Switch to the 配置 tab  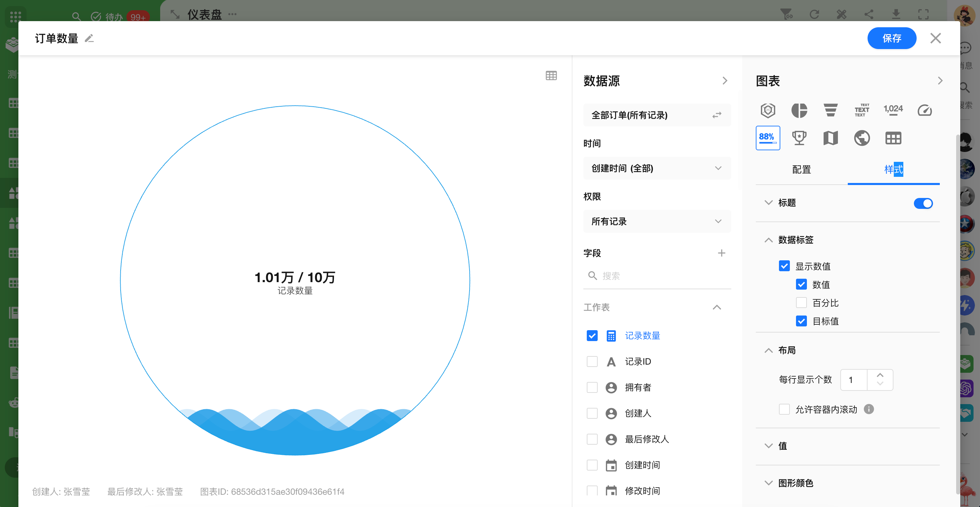click(x=801, y=170)
